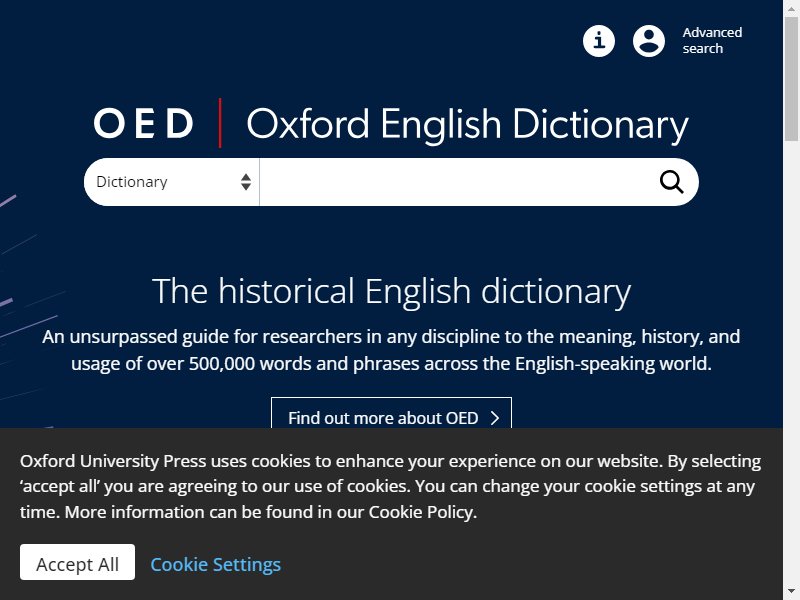Go to Advanced search

pyautogui.click(x=712, y=41)
